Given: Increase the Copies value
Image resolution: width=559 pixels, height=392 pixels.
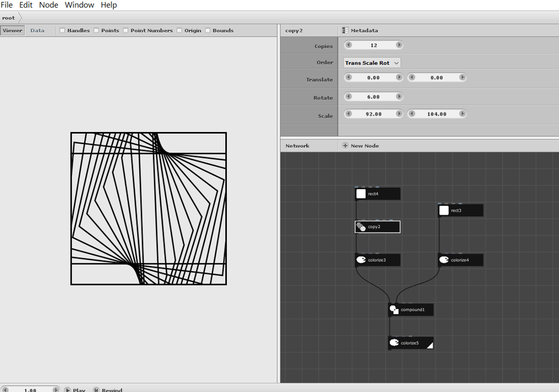Looking at the screenshot, I should 399,45.
